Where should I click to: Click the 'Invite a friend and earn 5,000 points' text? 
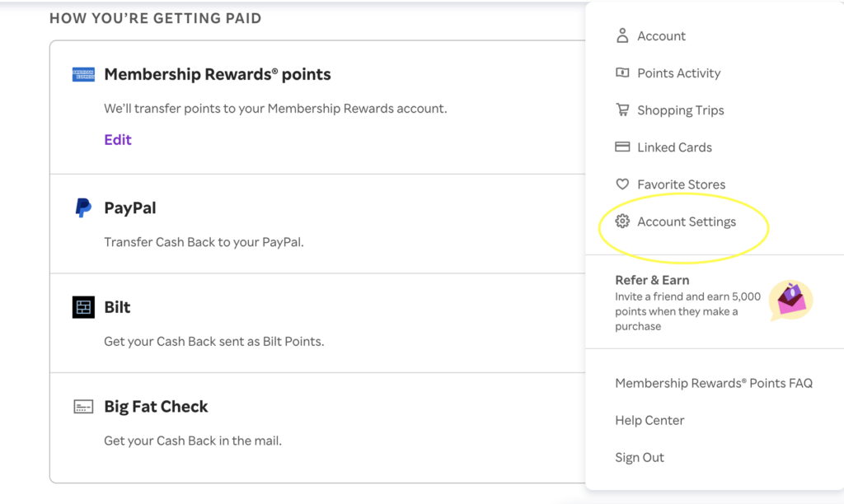click(687, 311)
